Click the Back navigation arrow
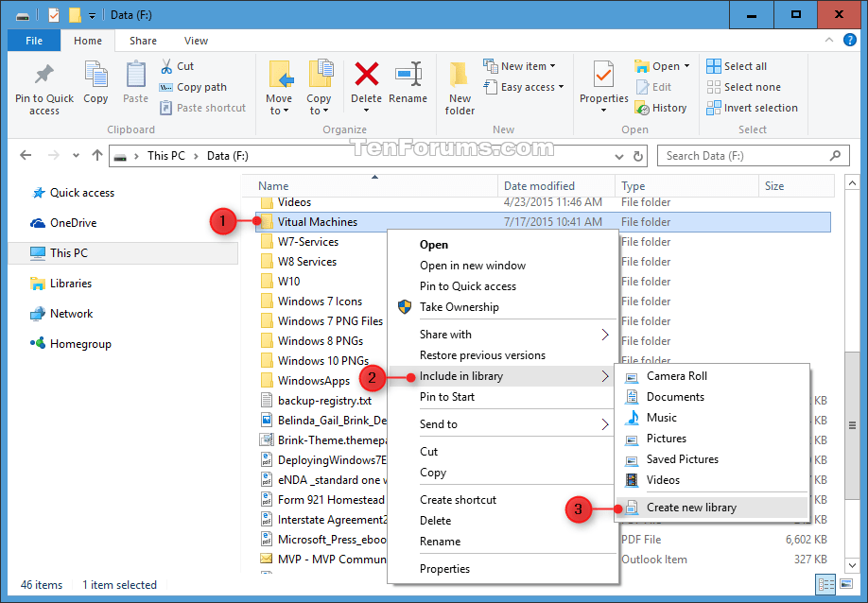Screen dimensions: 868x603 [x=26, y=155]
